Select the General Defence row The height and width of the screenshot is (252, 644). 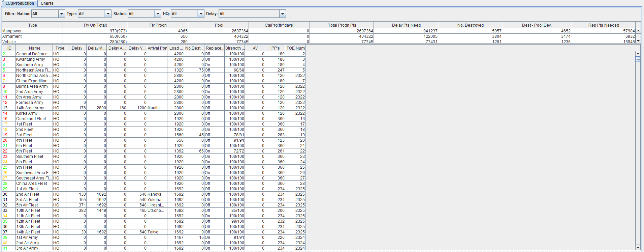pos(154,54)
